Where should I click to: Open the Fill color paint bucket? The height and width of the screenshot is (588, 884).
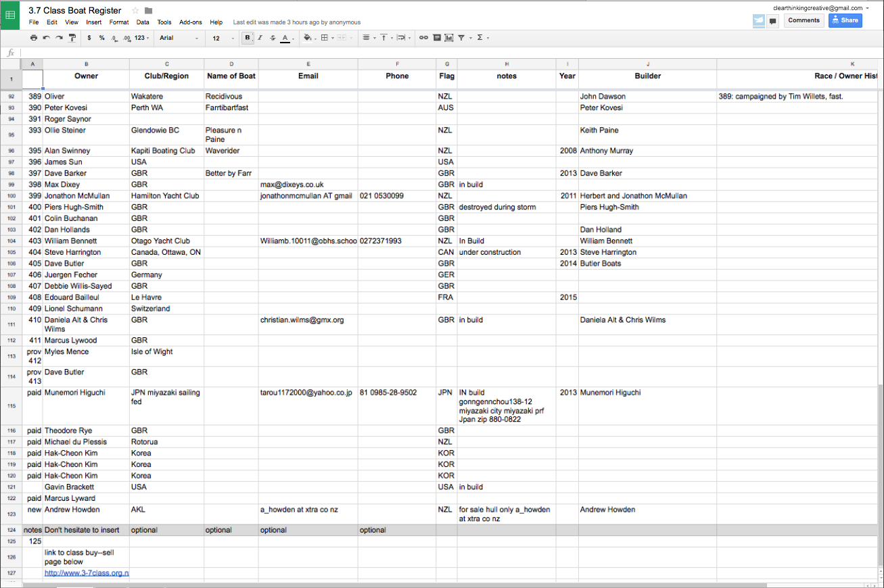(x=308, y=38)
